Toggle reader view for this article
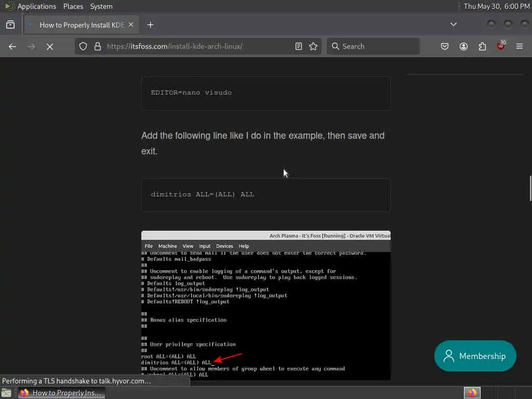Image resolution: width=532 pixels, height=399 pixels. pos(299,46)
